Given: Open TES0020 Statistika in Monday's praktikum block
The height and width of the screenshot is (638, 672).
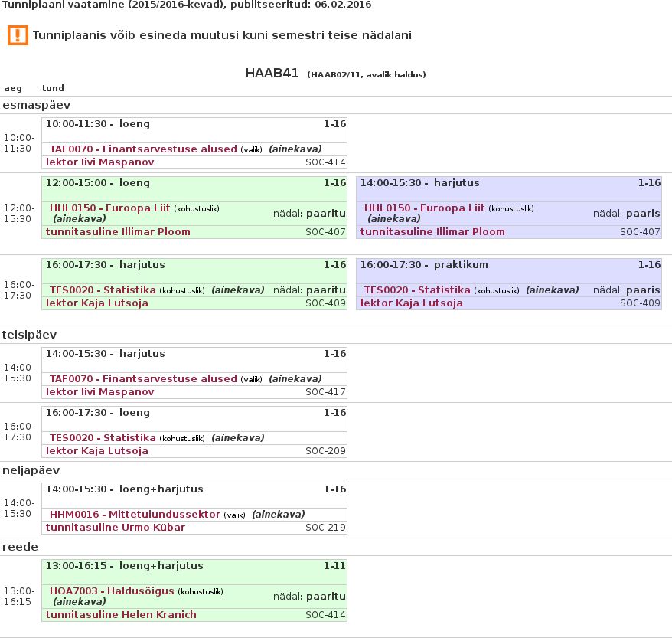Looking at the screenshot, I should (x=417, y=290).
